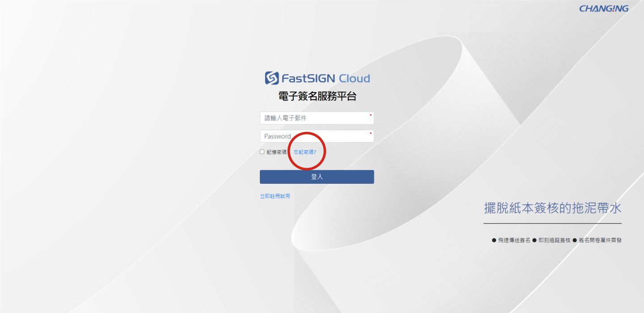Click the 即刻追蹤簽核 tagline text
Image resolution: width=644 pixels, height=313 pixels.
[555, 240]
